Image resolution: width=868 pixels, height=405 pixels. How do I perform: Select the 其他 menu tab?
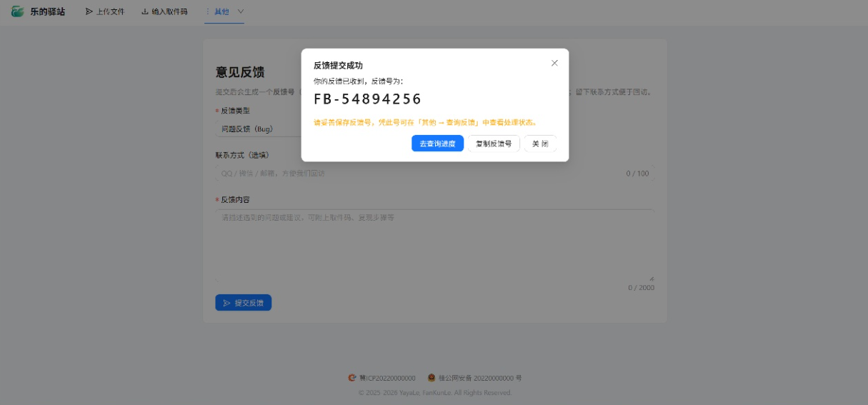(224, 11)
